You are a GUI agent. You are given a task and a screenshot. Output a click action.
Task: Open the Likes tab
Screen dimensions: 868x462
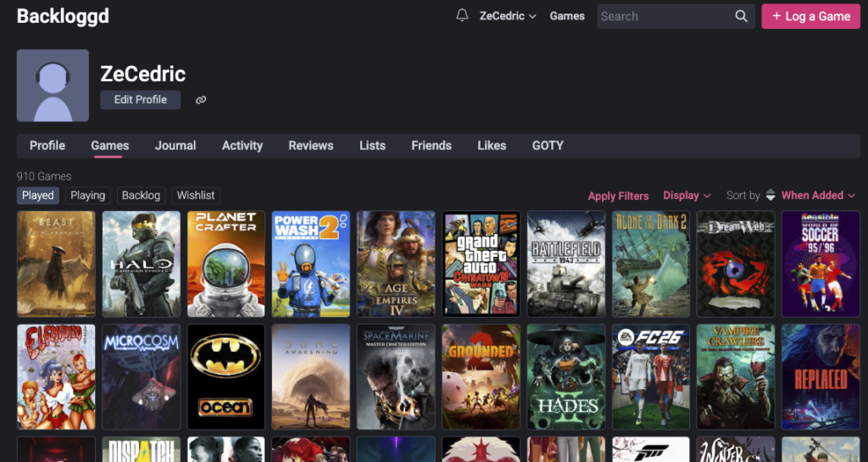point(492,146)
